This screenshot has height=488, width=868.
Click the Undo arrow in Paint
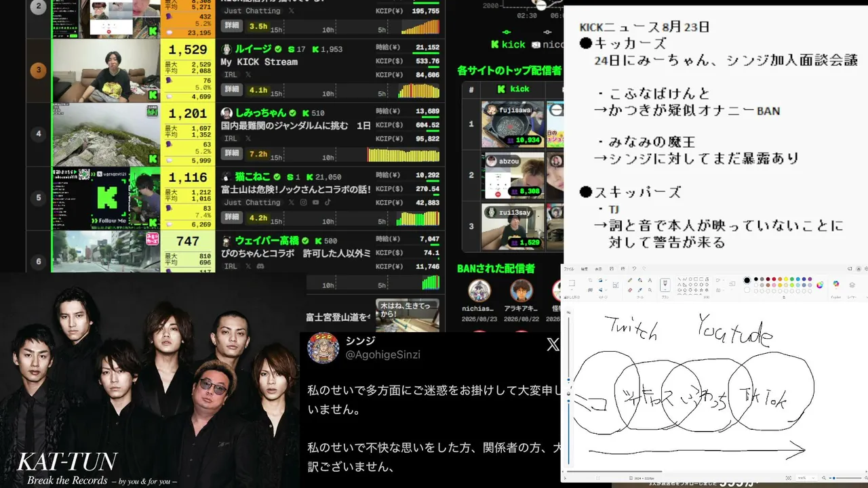tap(634, 268)
